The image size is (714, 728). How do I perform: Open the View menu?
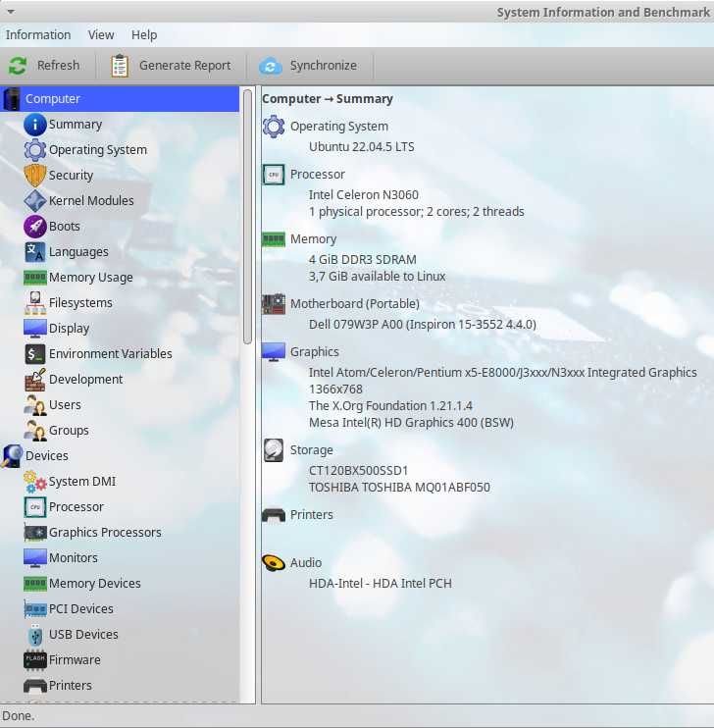point(101,34)
